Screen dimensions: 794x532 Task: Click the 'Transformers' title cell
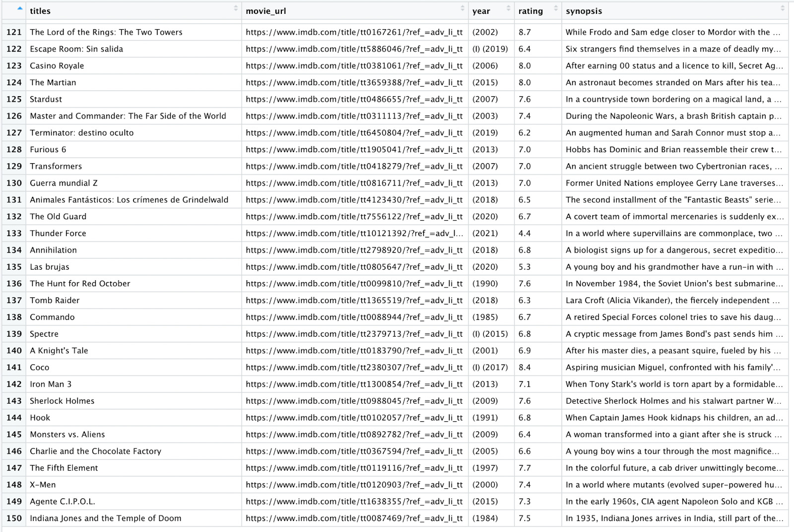point(133,167)
